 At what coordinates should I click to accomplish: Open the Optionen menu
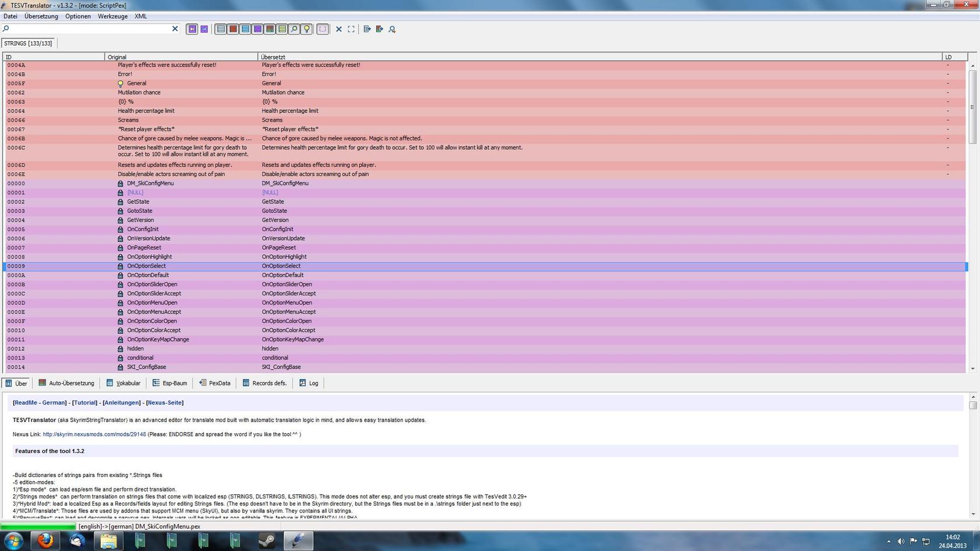click(x=78, y=16)
